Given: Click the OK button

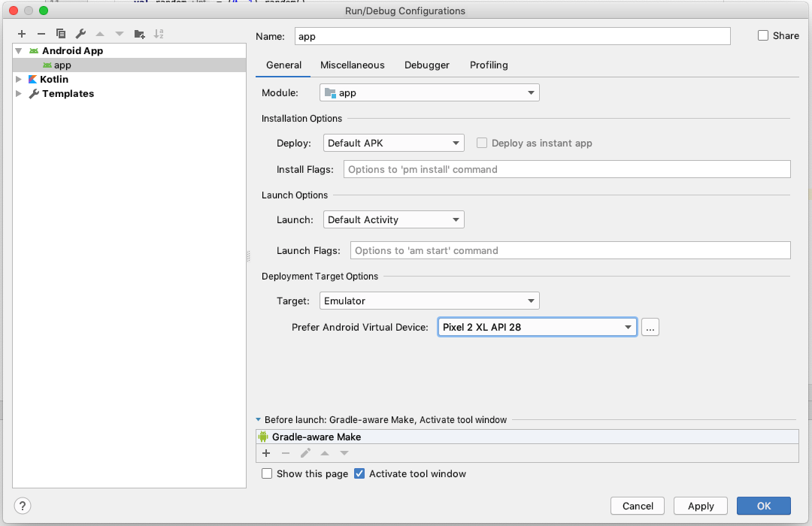Looking at the screenshot, I should 764,506.
